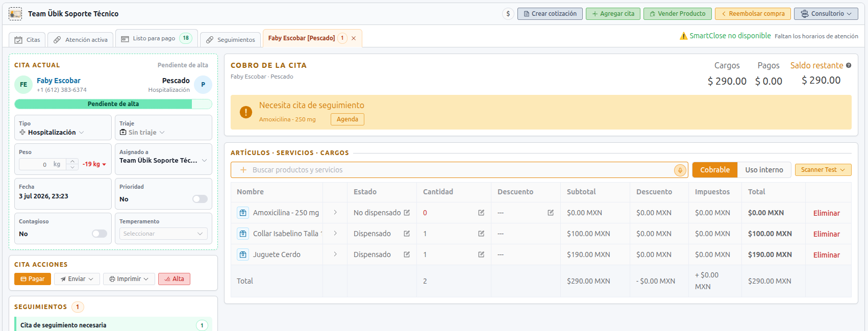Expand Juguete Cerdo row chevron
The image size is (868, 331).
tap(335, 254)
